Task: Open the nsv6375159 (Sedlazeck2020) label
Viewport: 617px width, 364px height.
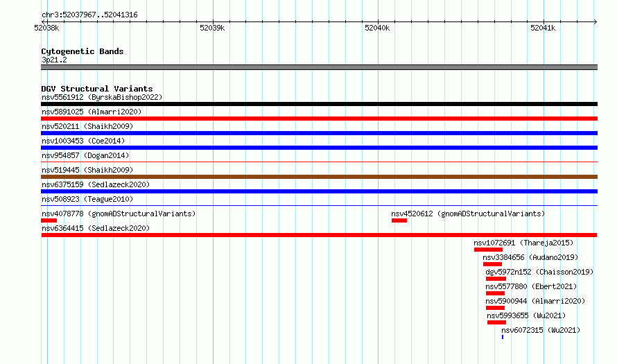Action: [96, 184]
